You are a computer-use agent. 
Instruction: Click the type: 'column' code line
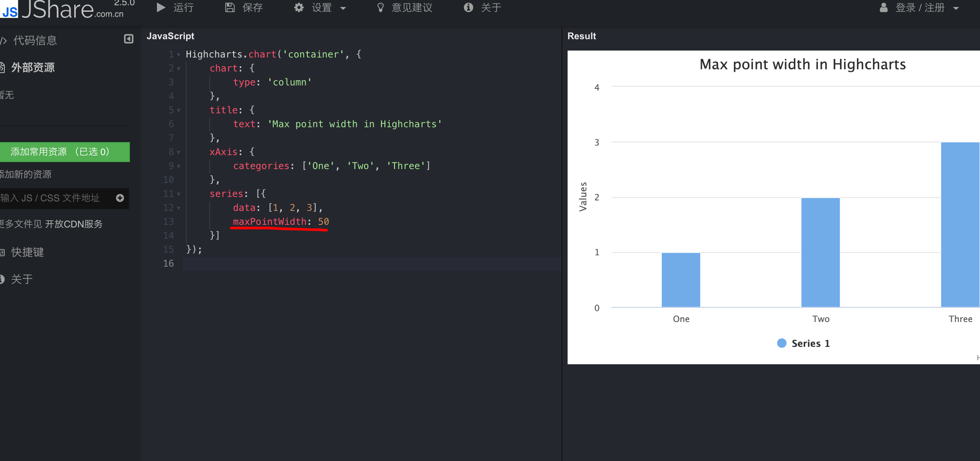272,82
